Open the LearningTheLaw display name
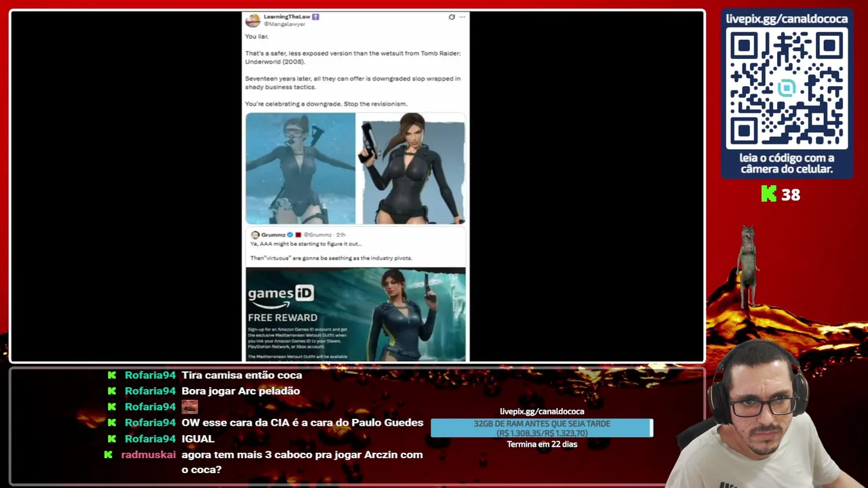Viewport: 868px width, 488px height. [x=287, y=17]
